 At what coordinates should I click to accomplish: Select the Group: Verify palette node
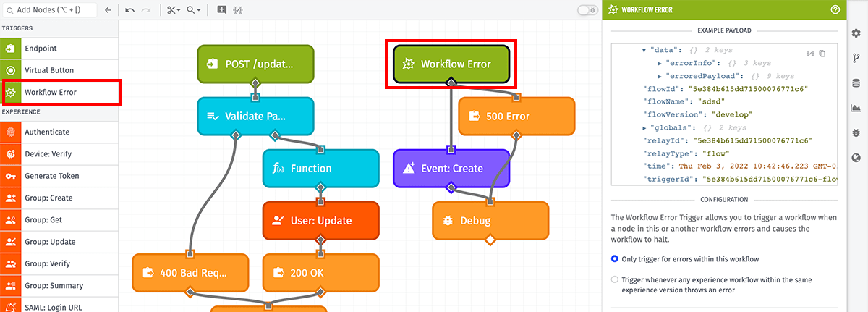coord(59,263)
